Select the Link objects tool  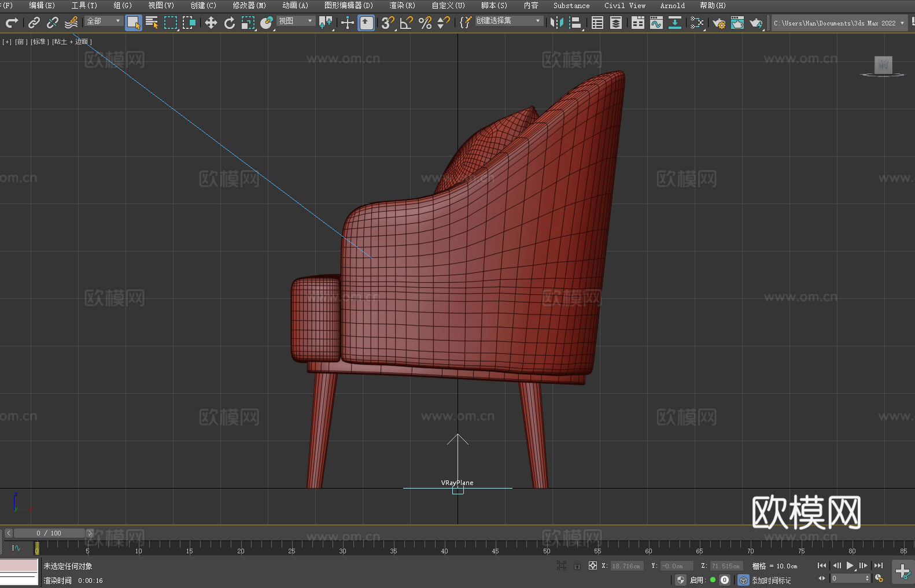tap(34, 23)
